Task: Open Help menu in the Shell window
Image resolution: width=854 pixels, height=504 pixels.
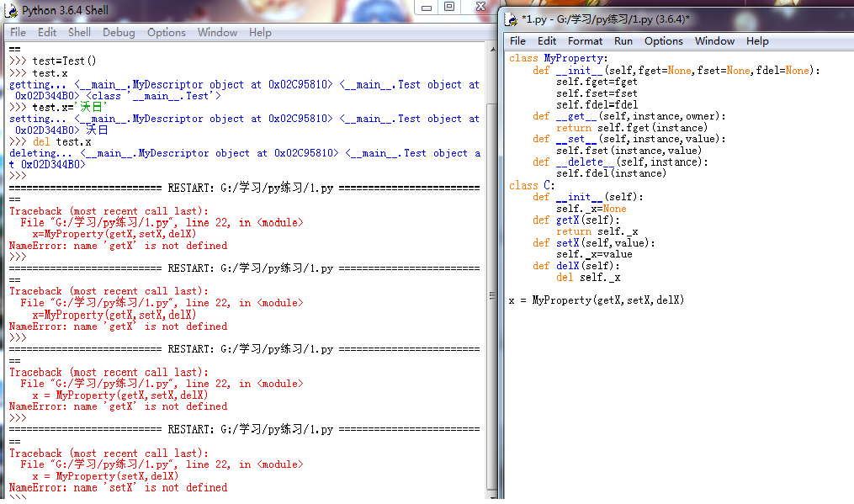Action: click(260, 32)
